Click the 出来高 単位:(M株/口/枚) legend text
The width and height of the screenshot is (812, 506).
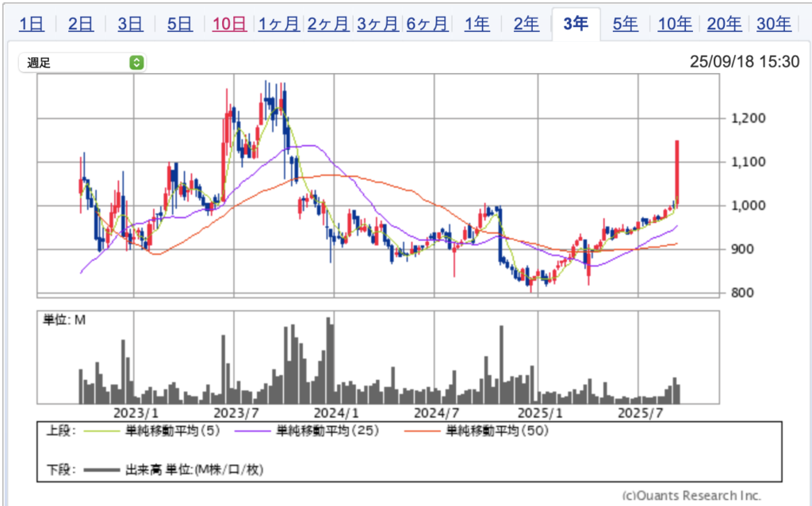point(195,470)
